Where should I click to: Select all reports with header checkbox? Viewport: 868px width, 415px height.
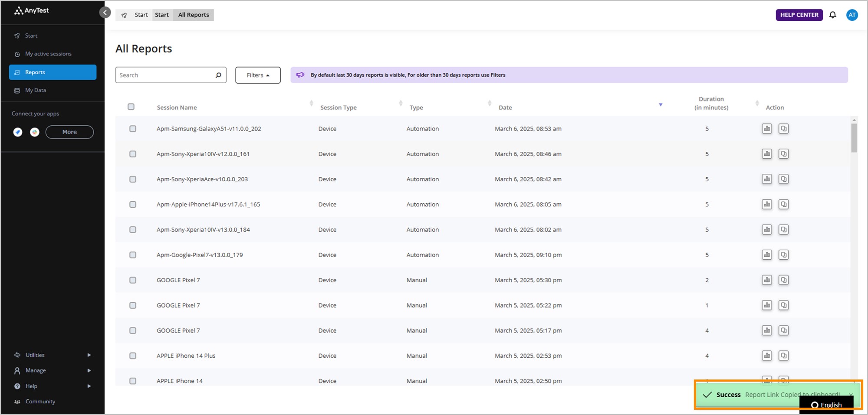pyautogui.click(x=131, y=107)
